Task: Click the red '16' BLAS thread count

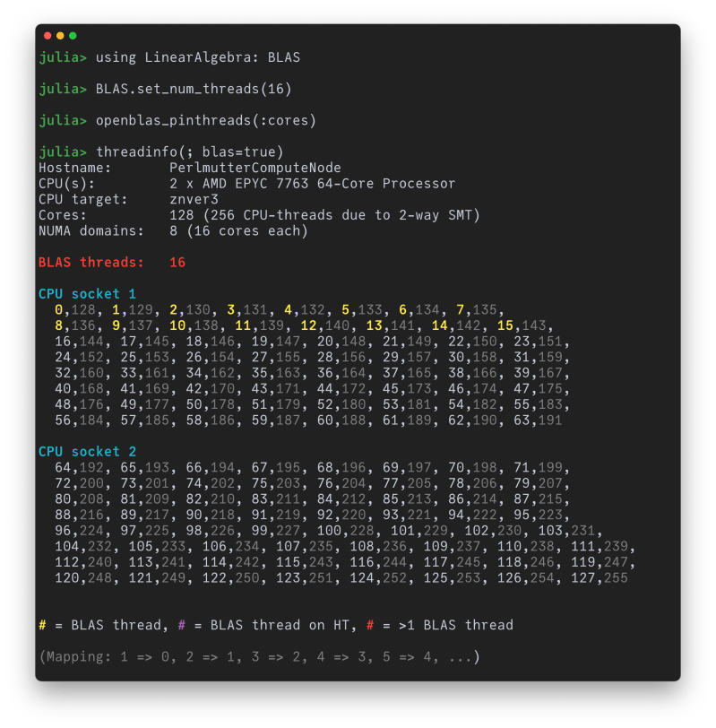Action: point(177,263)
